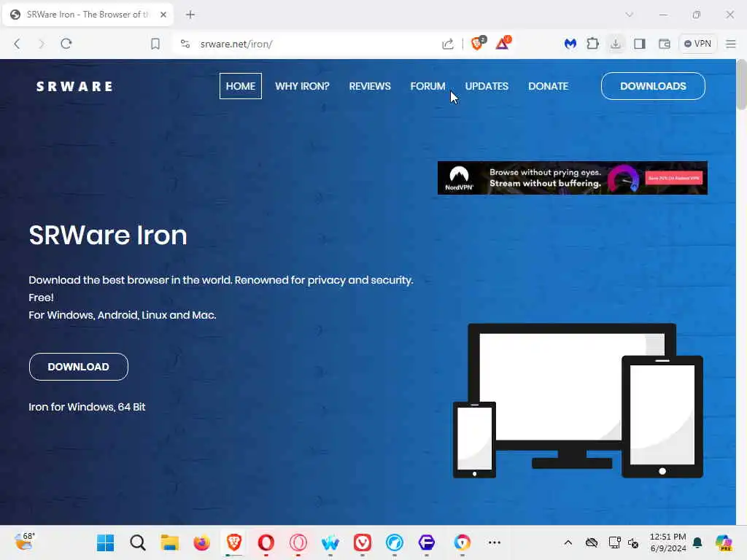Open Brave Shields lion icon
Screen dimensions: 747x560
[x=477, y=43]
